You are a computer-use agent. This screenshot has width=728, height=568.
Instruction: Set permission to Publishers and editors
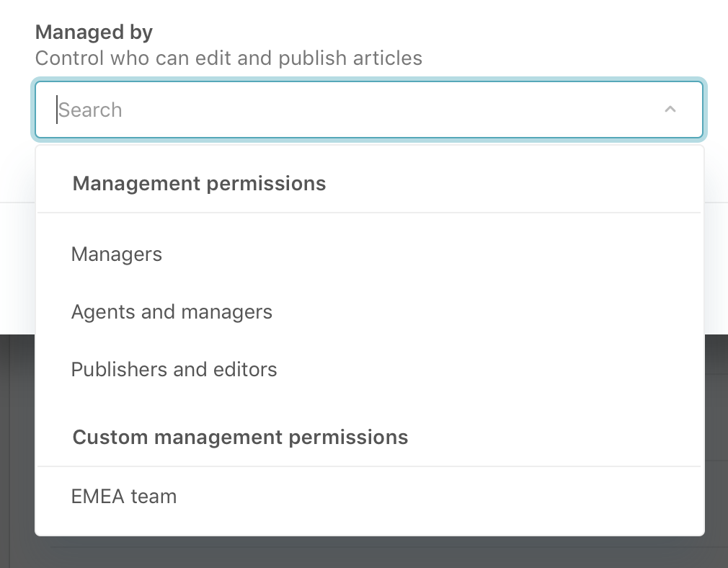[x=174, y=370]
